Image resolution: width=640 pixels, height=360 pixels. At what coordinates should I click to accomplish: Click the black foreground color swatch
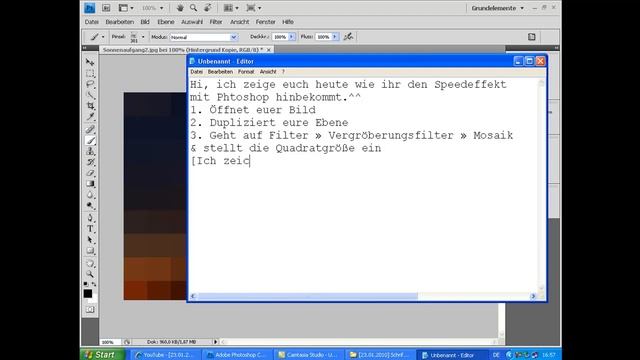pos(88,293)
